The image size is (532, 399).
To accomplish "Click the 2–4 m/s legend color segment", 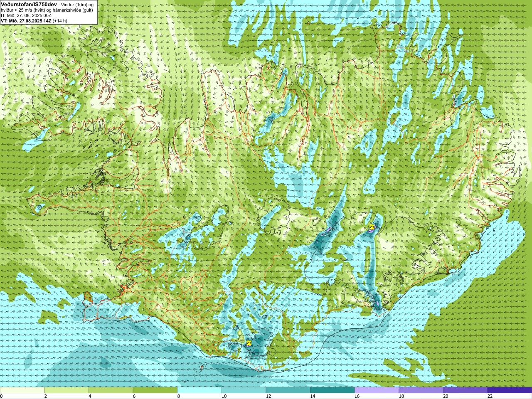I will click(66, 390).
